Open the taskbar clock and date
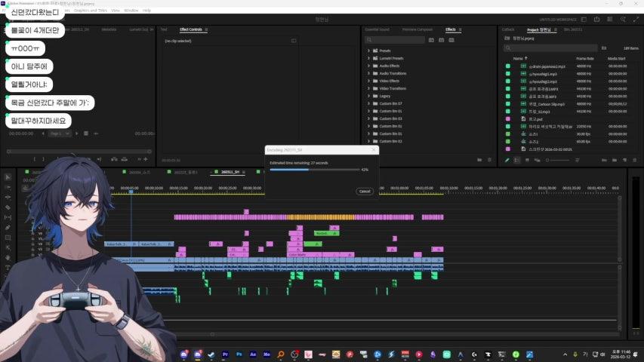Viewport: 644px width, 362px height. coord(620,354)
